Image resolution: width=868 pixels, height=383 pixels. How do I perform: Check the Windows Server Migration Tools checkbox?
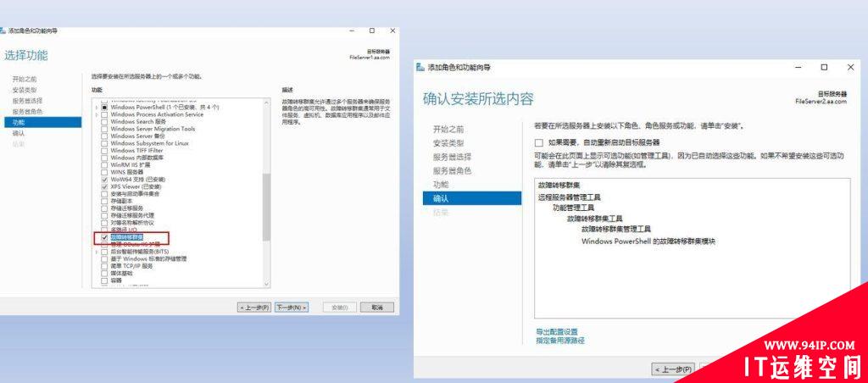click(104, 129)
